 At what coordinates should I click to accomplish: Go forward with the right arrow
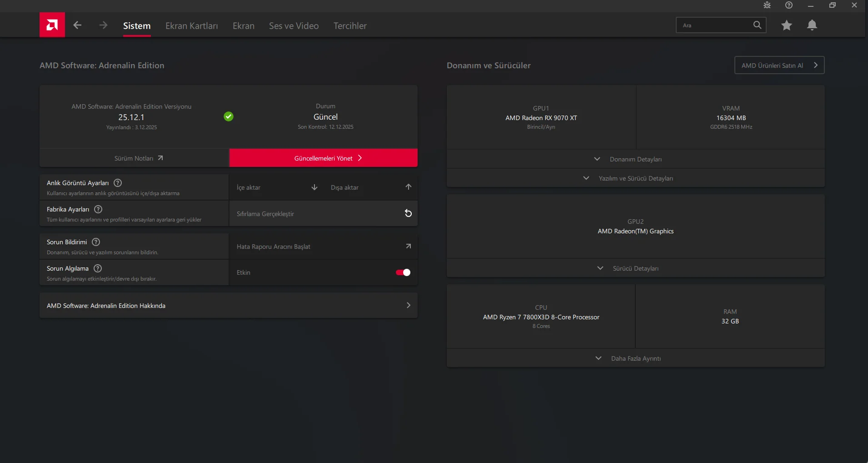click(103, 25)
